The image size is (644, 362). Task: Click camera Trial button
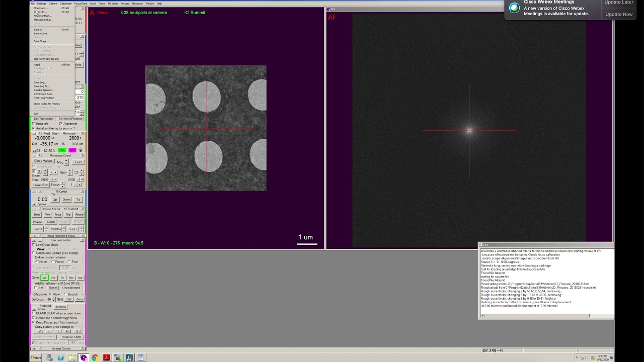coord(68,215)
